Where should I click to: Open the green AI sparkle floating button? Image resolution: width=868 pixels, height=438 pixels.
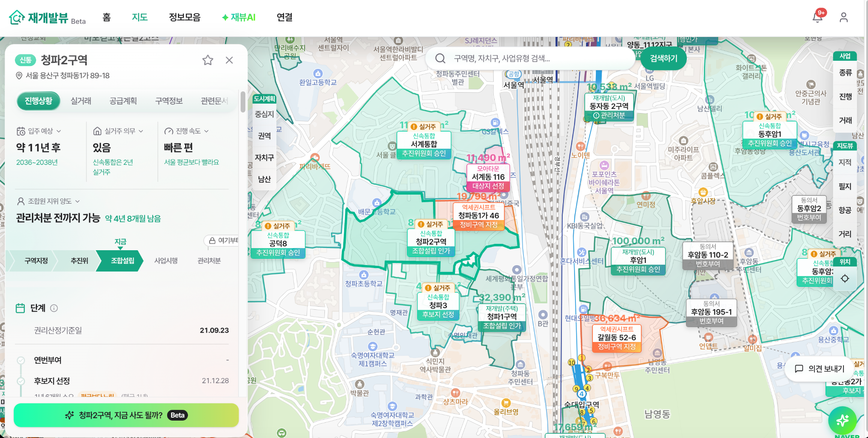click(x=842, y=421)
